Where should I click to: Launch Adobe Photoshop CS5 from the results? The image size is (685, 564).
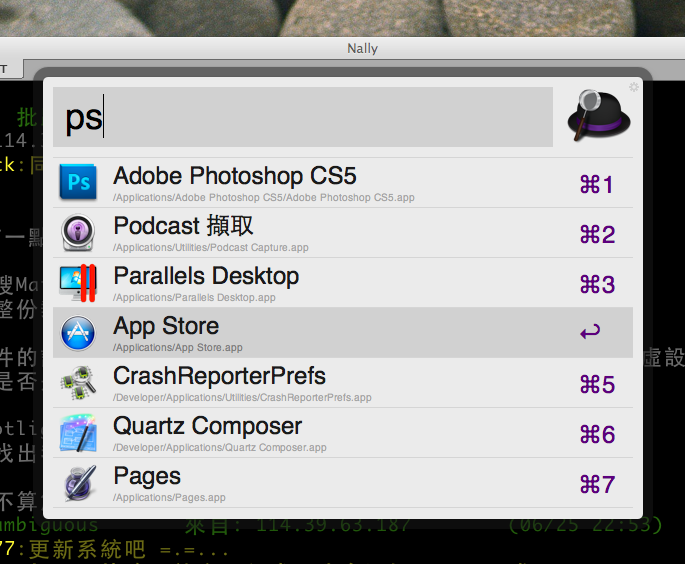(343, 183)
